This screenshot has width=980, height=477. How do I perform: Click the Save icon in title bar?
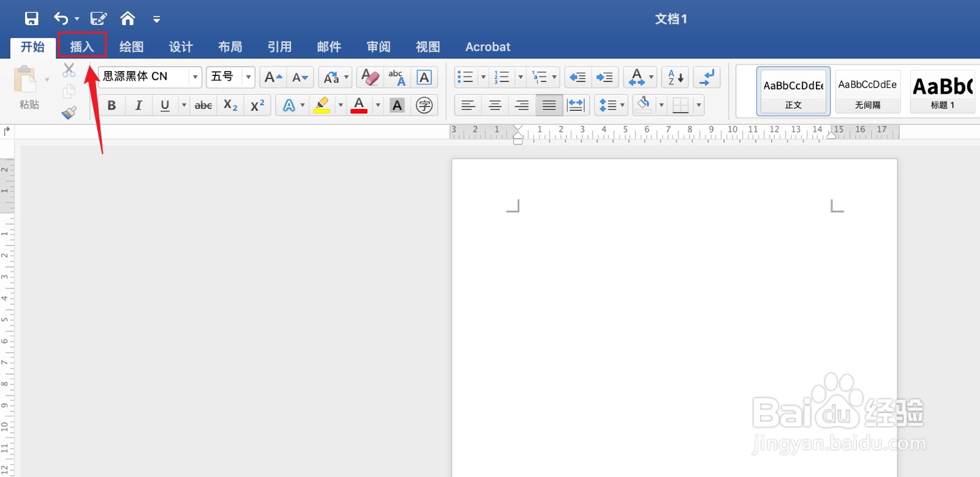pyautogui.click(x=31, y=18)
